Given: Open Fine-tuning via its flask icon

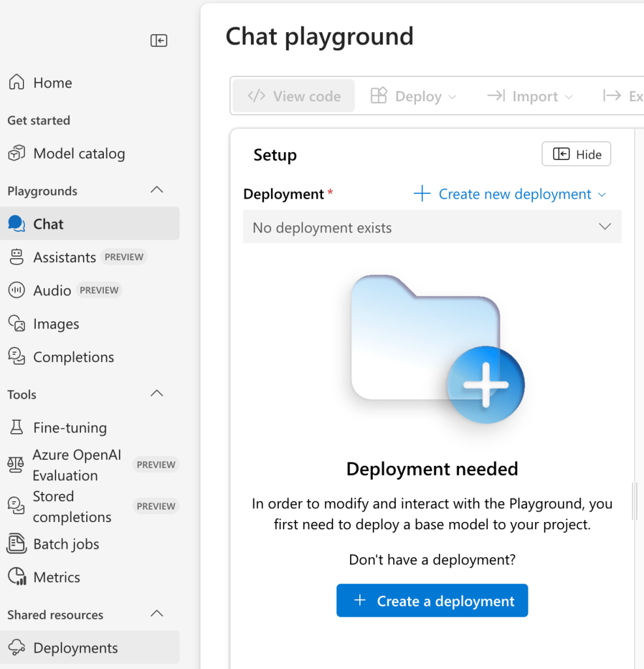Looking at the screenshot, I should tap(16, 428).
